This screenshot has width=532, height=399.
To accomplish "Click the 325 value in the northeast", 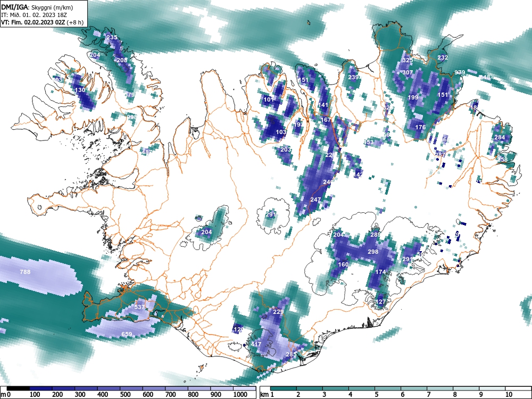I will click(408, 60).
